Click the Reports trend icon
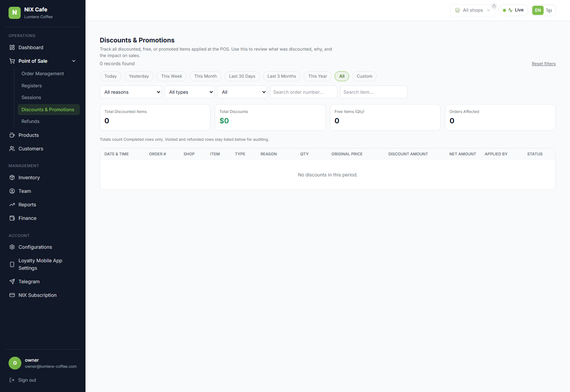This screenshot has height=392, width=570. tap(12, 205)
